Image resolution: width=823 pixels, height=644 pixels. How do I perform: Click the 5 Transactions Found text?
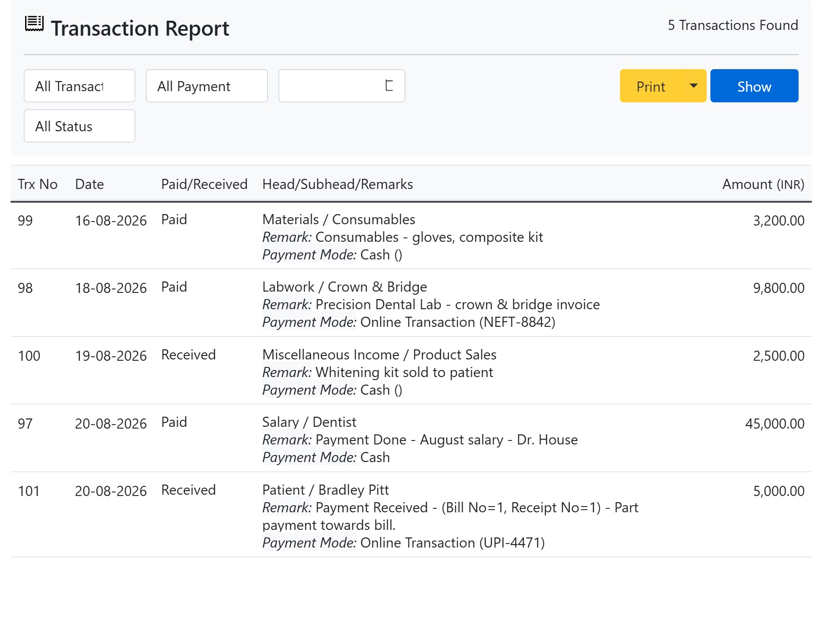(x=733, y=25)
